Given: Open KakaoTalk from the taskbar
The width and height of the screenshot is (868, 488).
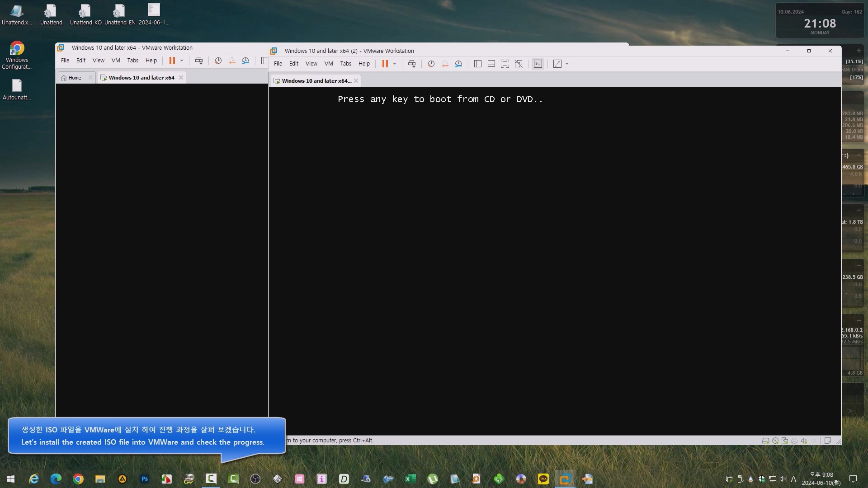Looking at the screenshot, I should (543, 479).
